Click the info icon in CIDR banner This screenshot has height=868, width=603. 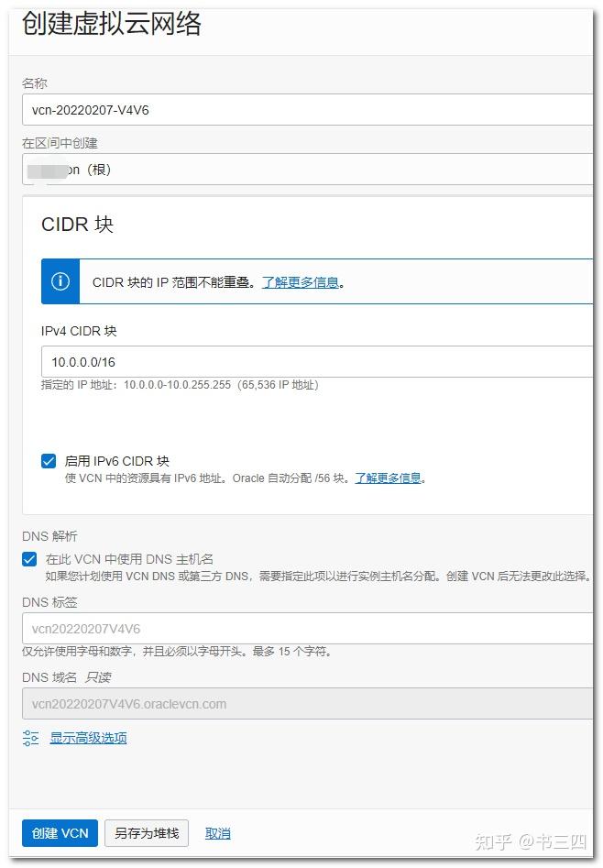tap(60, 281)
